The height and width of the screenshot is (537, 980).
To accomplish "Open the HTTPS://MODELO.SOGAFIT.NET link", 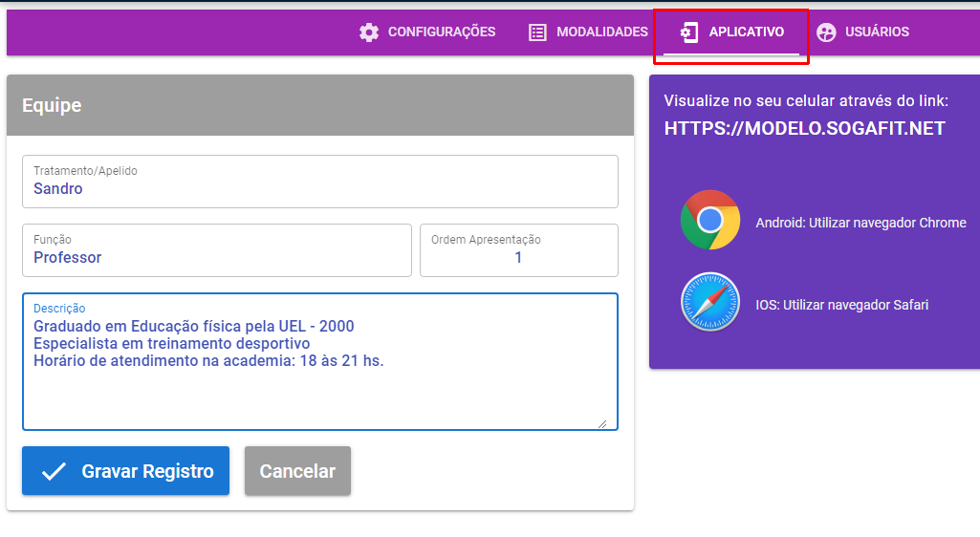I will point(804,128).
